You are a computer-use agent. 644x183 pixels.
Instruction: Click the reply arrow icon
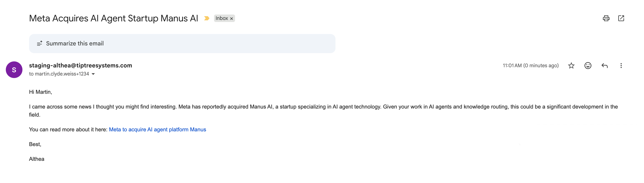(605, 66)
